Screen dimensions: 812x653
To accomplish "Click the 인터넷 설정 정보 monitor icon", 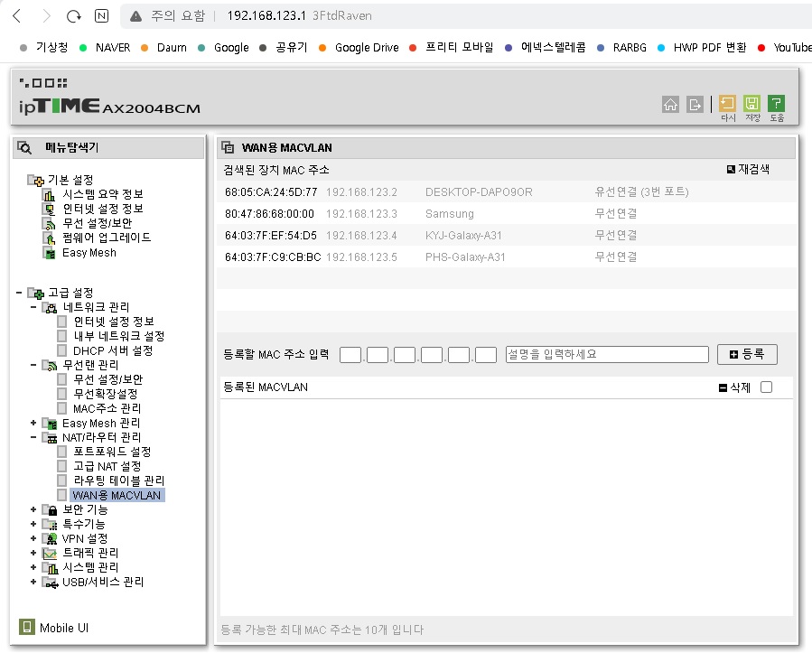I will pyautogui.click(x=49, y=210).
